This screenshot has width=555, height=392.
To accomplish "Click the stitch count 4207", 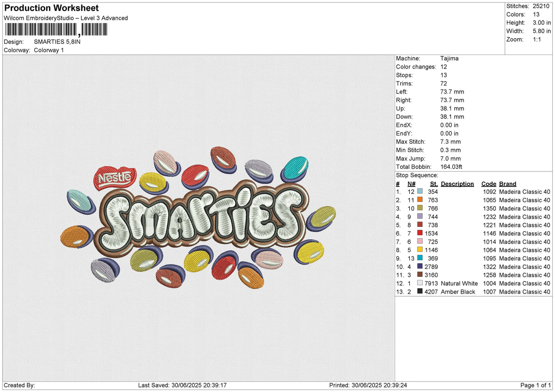I will point(431,291).
